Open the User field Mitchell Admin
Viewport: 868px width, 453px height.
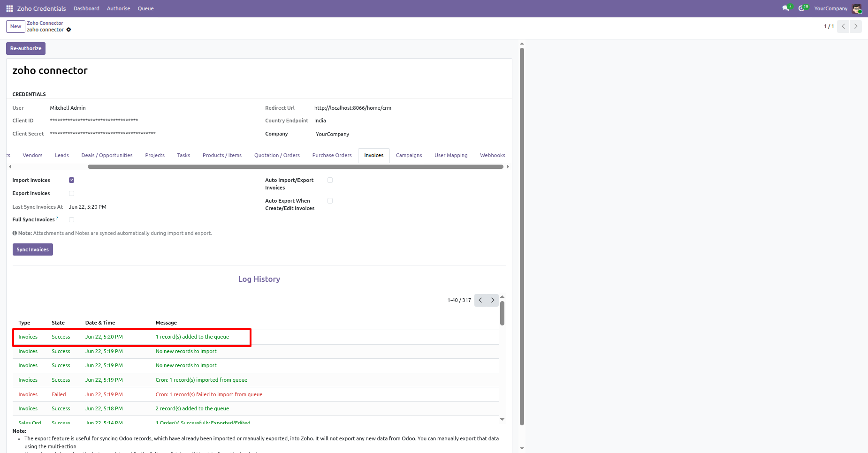click(x=68, y=108)
